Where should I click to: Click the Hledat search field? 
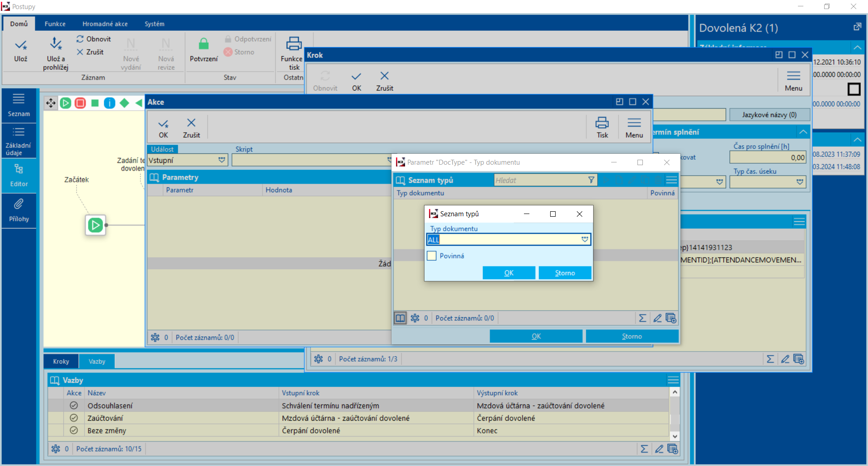pos(540,180)
